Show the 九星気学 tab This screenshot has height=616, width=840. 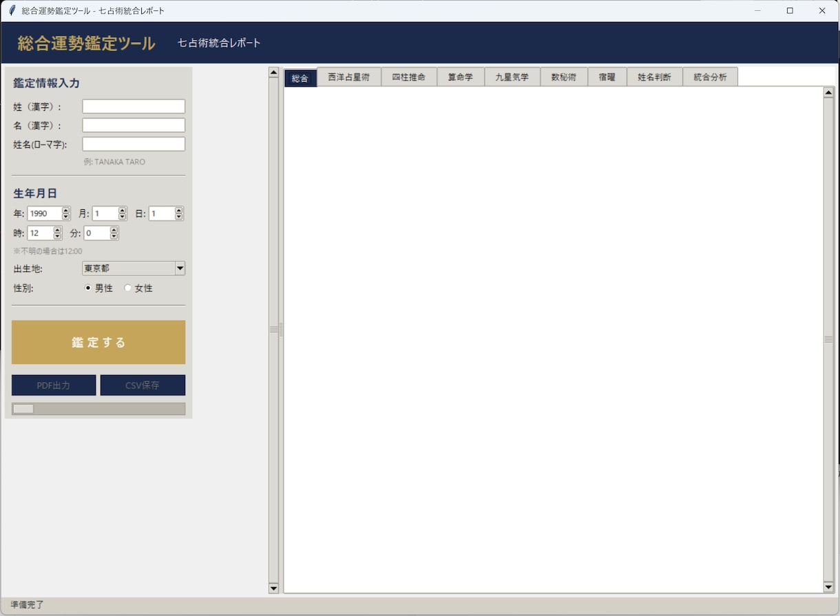click(x=512, y=77)
